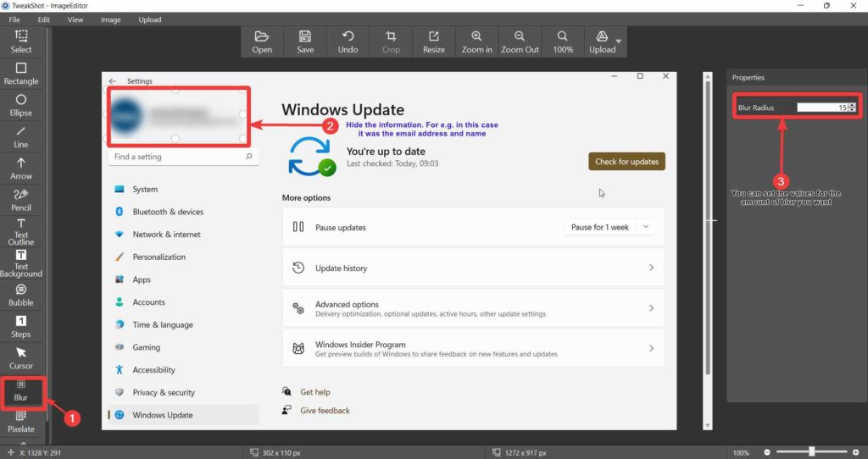
Task: Choose the Pencil tool
Action: tap(21, 200)
